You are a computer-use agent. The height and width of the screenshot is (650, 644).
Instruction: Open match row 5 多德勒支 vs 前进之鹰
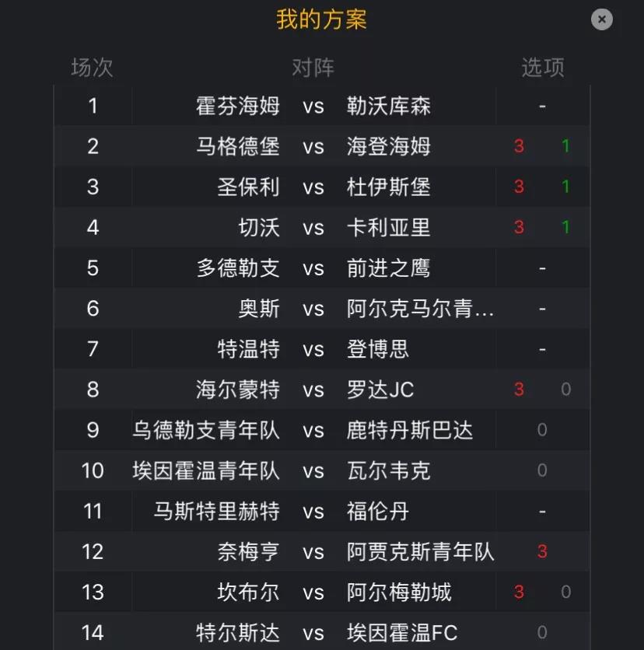322,267
